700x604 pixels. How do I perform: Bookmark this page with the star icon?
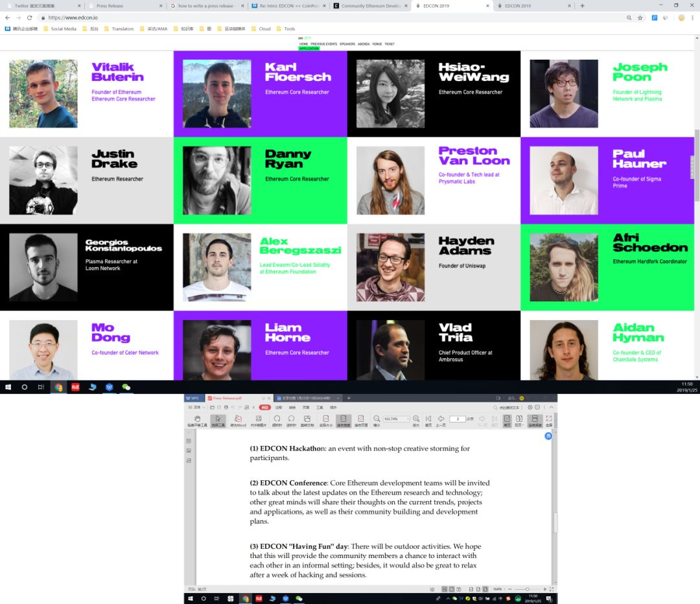tap(640, 18)
